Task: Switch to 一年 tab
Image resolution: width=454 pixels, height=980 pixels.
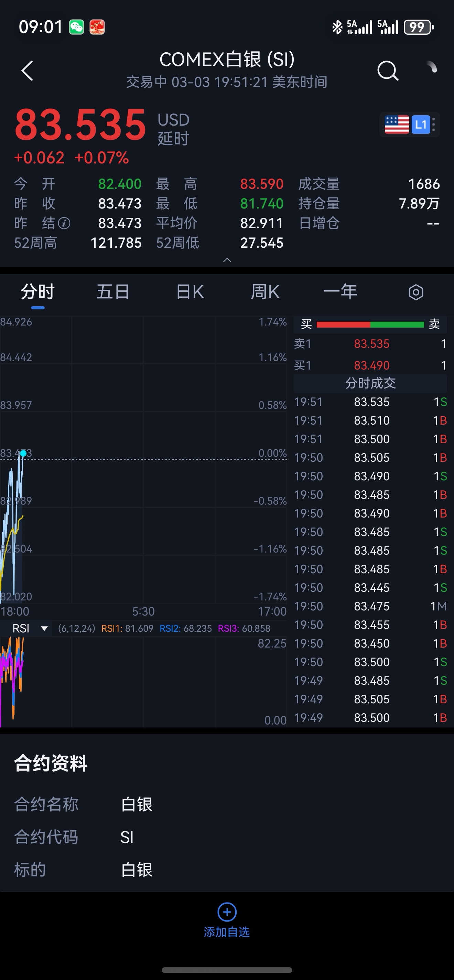Action: coord(340,292)
